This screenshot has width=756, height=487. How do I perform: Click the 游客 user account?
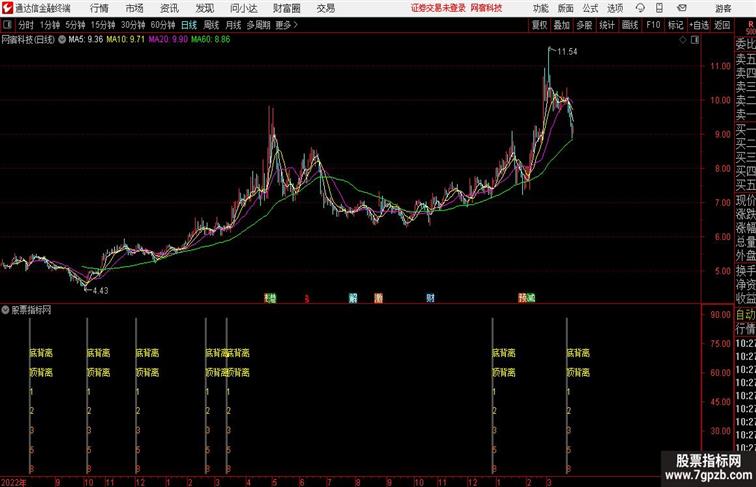723,8
